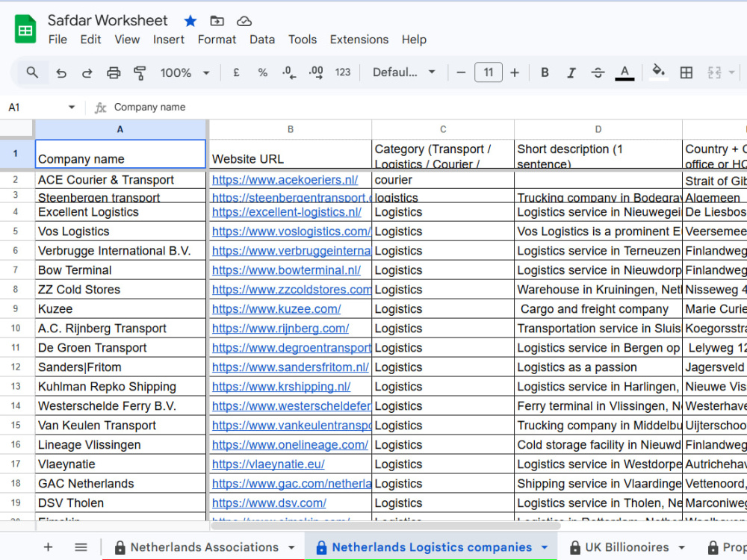747x560 pixels.
Task: Open the Insert menu
Action: coord(169,40)
